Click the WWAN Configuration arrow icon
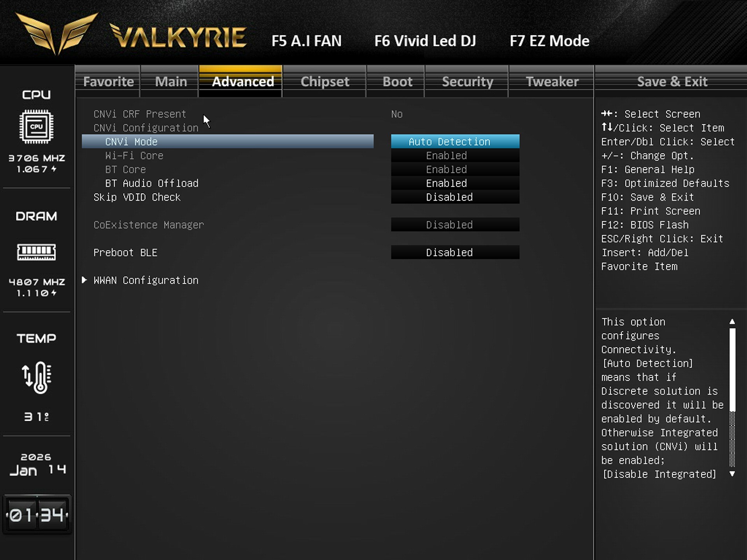 (x=84, y=280)
